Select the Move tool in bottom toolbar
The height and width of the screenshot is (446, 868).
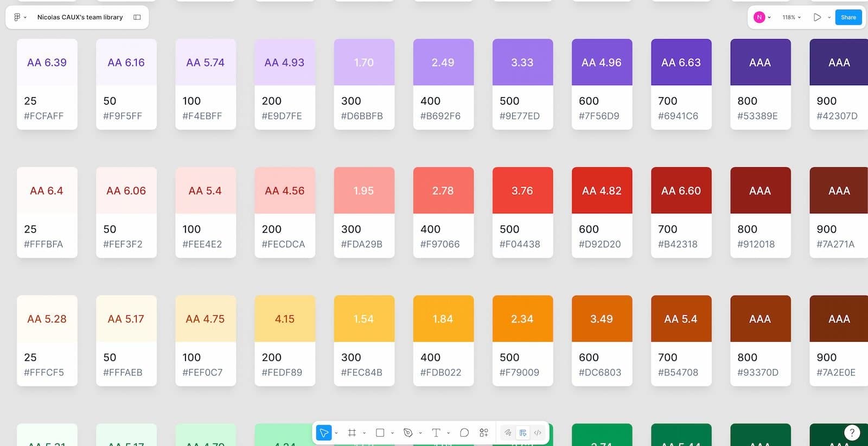point(324,432)
